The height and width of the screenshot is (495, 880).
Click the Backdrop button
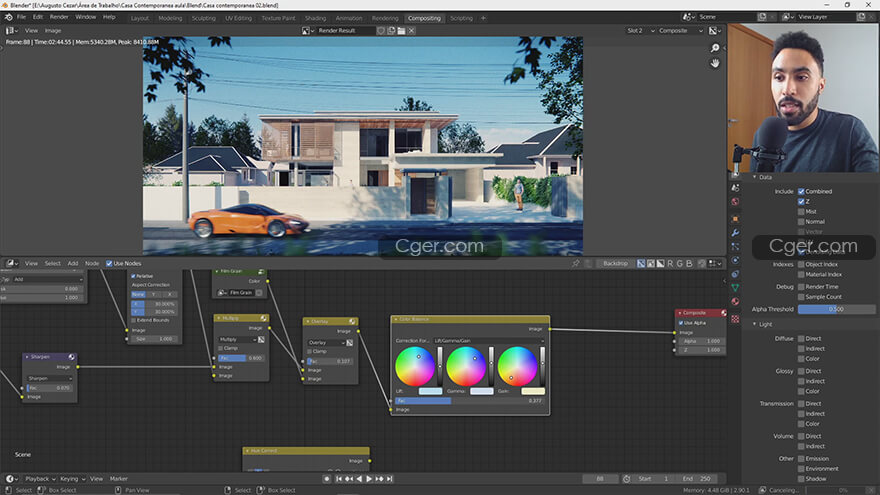click(x=615, y=263)
